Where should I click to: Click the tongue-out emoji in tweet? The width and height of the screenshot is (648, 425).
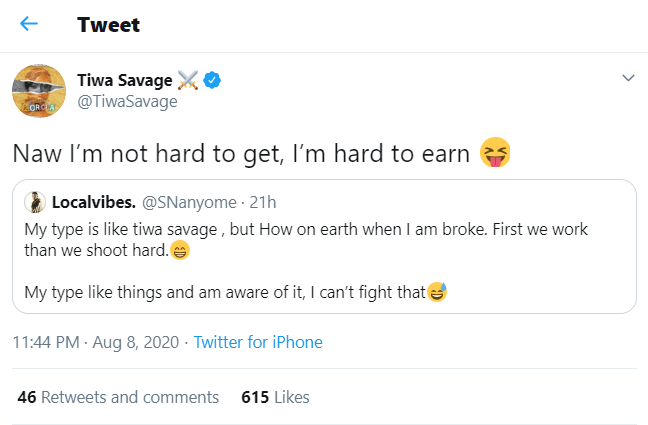click(x=492, y=153)
